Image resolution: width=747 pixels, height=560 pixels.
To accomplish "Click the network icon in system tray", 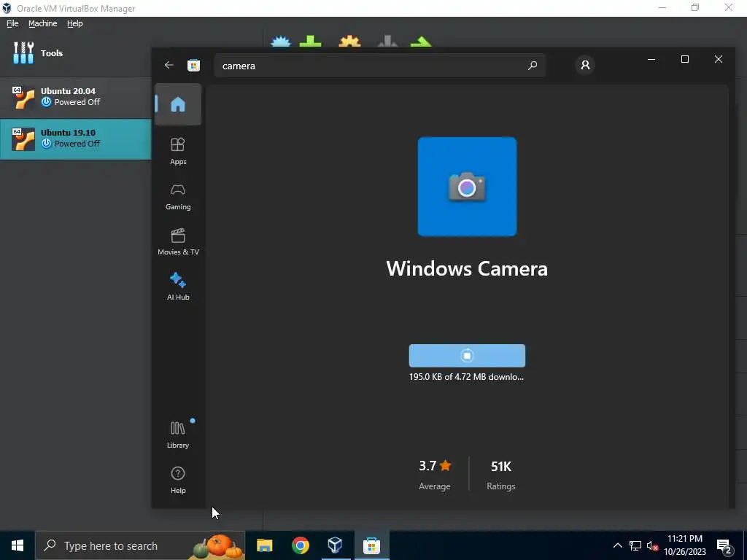I will pyautogui.click(x=635, y=545).
